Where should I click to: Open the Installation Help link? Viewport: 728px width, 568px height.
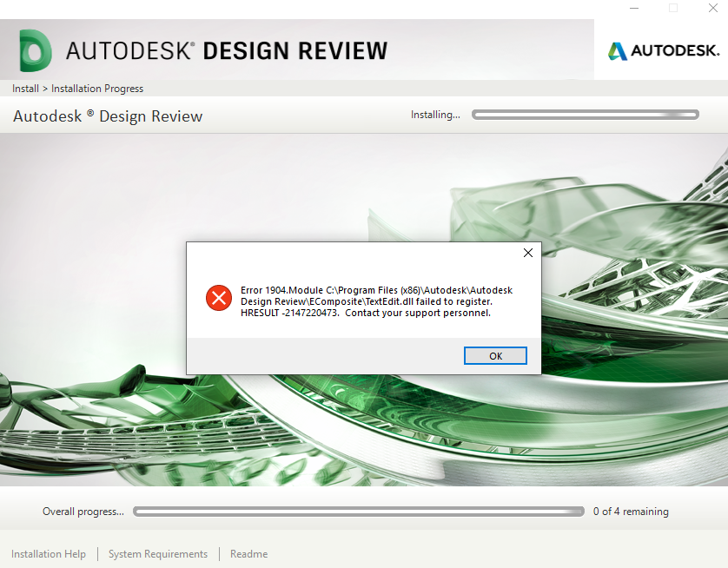tap(49, 554)
